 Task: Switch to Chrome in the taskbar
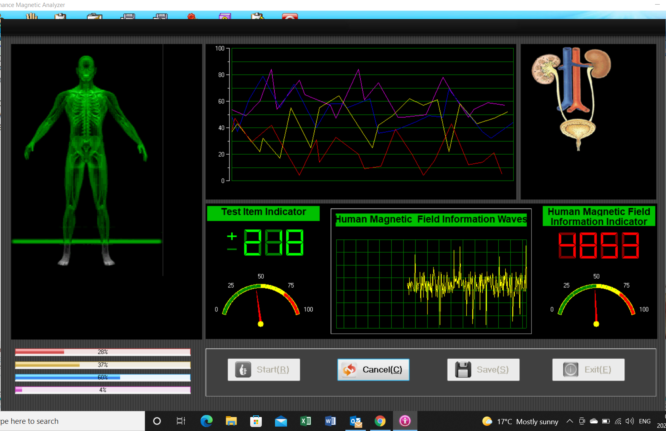380,421
